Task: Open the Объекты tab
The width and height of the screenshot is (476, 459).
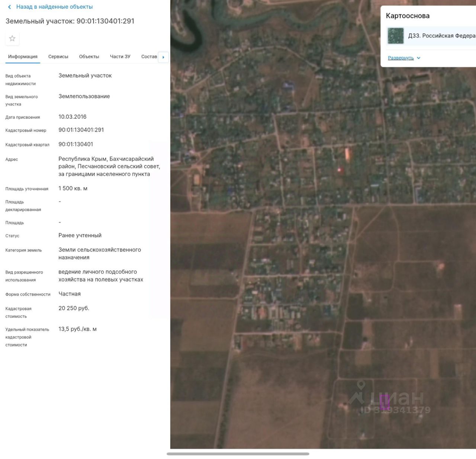Action: click(x=89, y=57)
